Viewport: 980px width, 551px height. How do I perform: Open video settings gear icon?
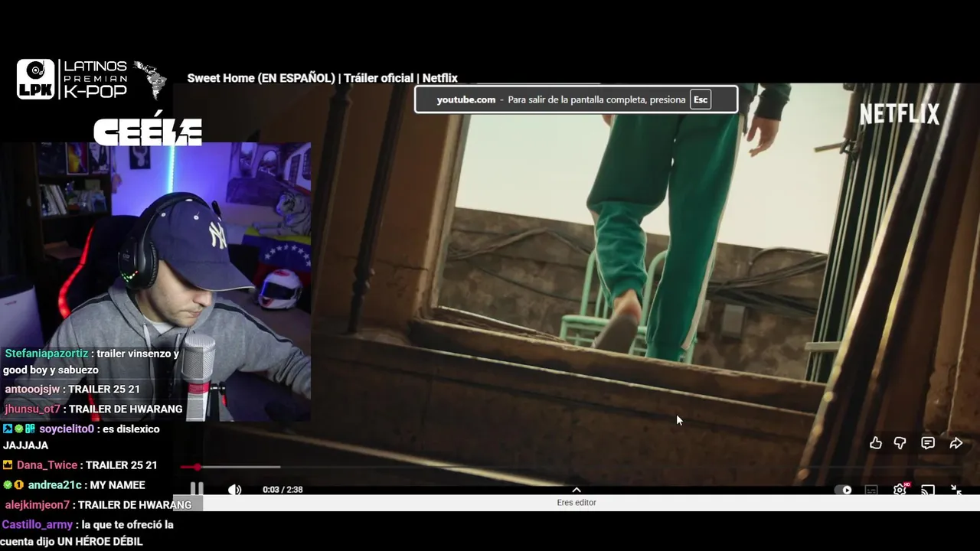pos(900,490)
